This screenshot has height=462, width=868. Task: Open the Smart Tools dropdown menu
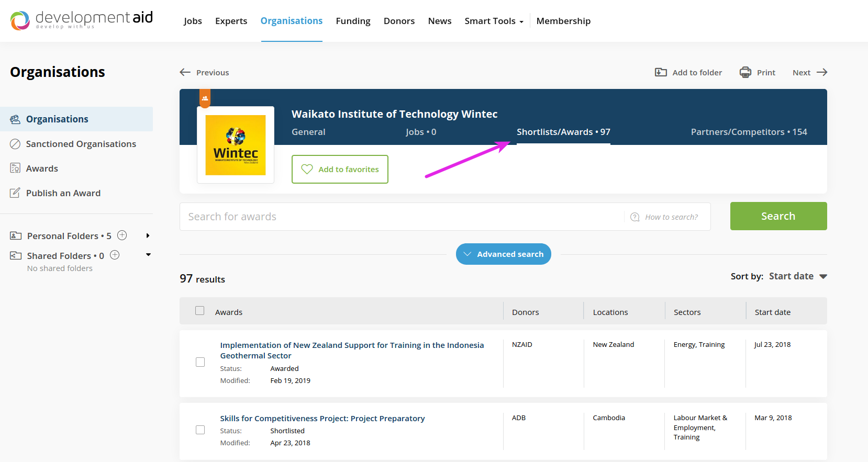(494, 21)
